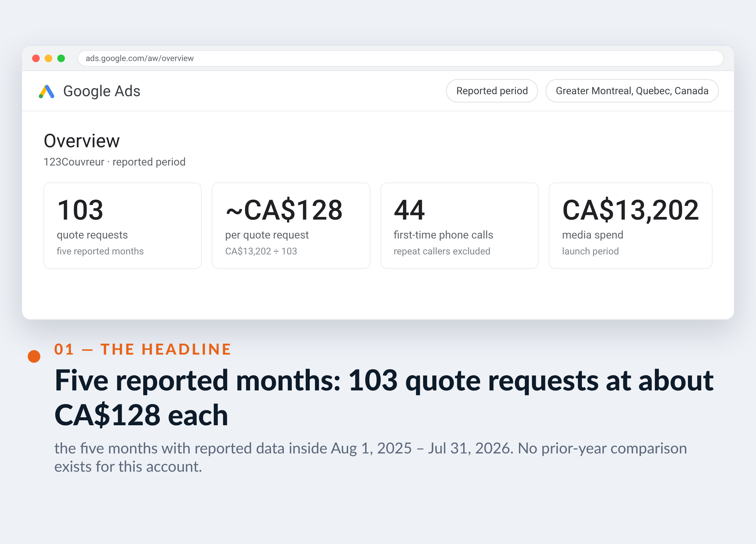The width and height of the screenshot is (756, 544).
Task: Click the red close window dot
Action: coord(36,58)
